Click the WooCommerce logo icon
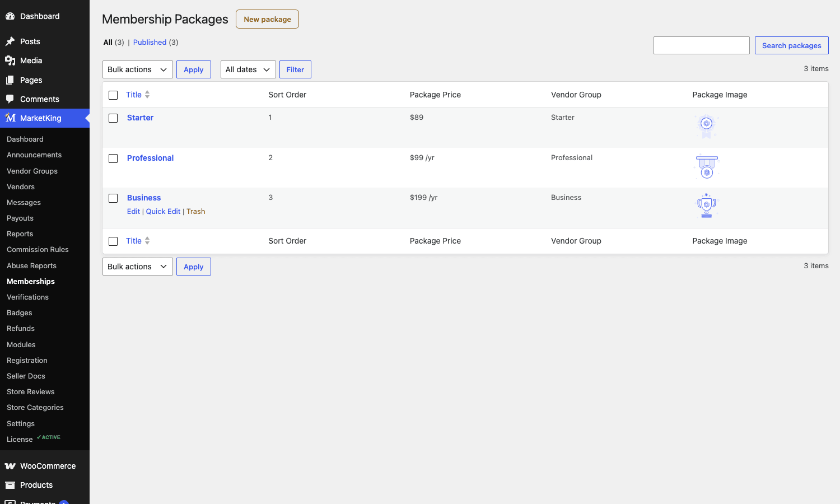 point(10,466)
